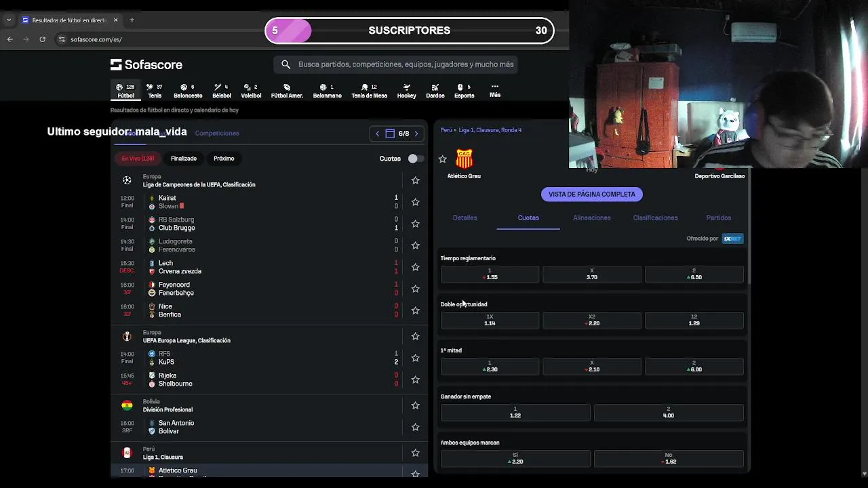Favorite the Liga de Campeones league star
868x488 pixels.
pos(415,180)
